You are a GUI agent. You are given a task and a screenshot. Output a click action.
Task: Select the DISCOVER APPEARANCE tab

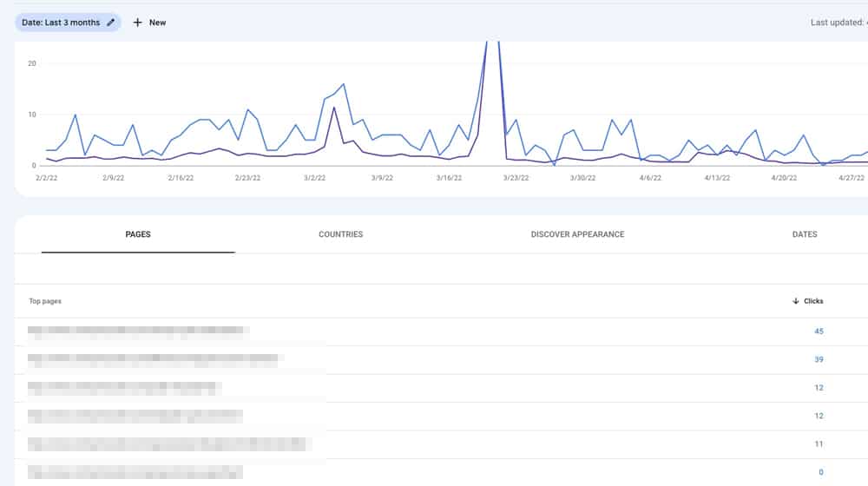pyautogui.click(x=577, y=234)
